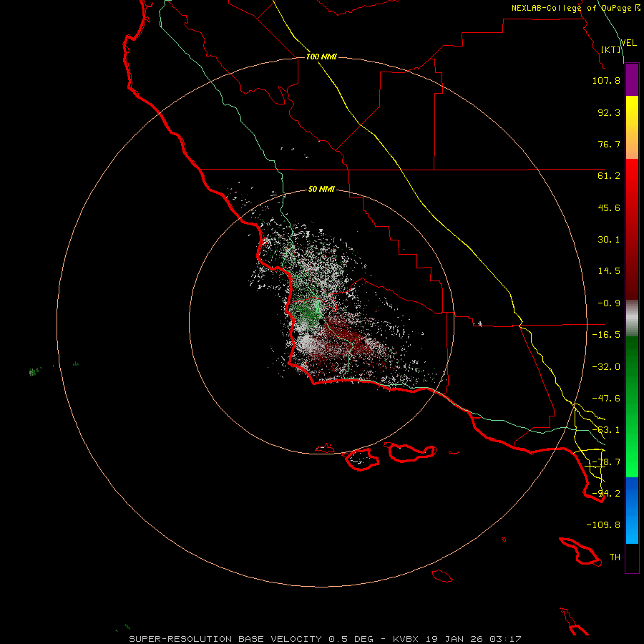Click the -16.5 velocity scale value
The width and height of the screenshot is (644, 644).
(606, 335)
